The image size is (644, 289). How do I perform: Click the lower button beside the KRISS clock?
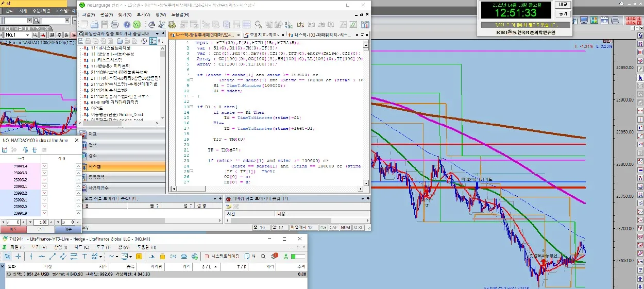[563, 13]
